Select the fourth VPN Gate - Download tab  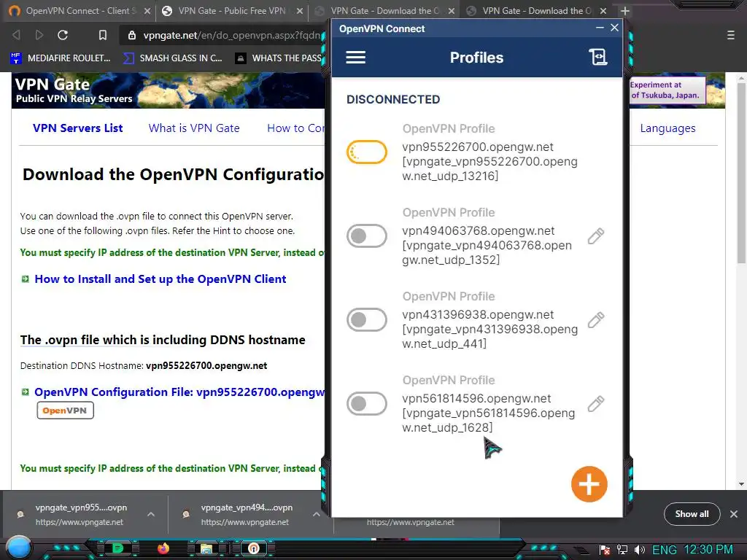click(x=536, y=11)
